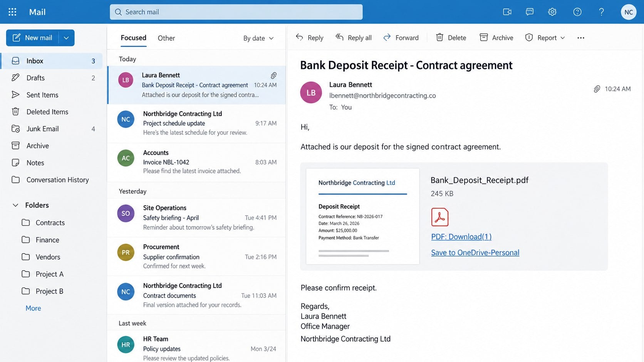Image resolution: width=644 pixels, height=362 pixels.
Task: Click the Conversation History folder icon
Action: 15,180
